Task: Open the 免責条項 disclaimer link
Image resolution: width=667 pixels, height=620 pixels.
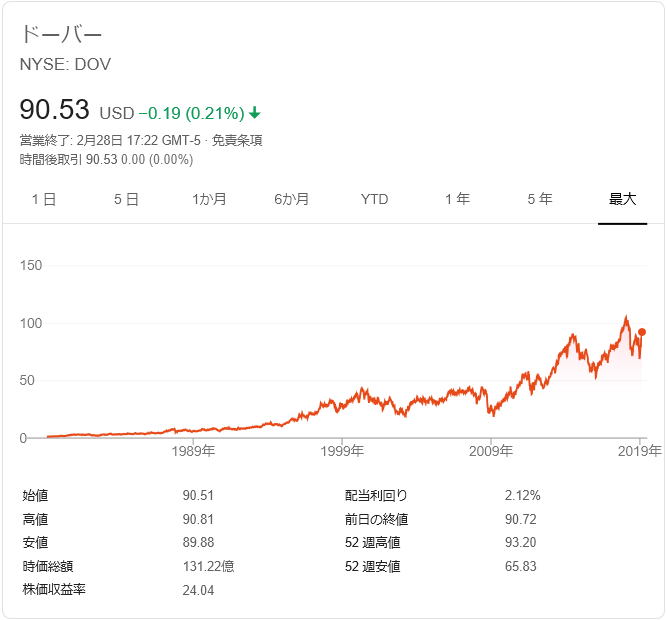Action: (x=237, y=140)
